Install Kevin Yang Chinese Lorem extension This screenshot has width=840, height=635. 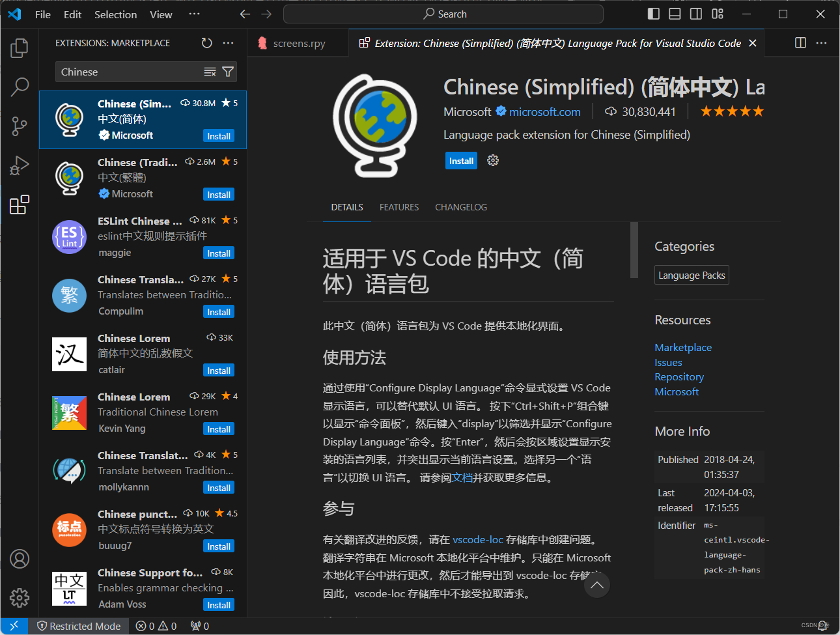(x=219, y=429)
